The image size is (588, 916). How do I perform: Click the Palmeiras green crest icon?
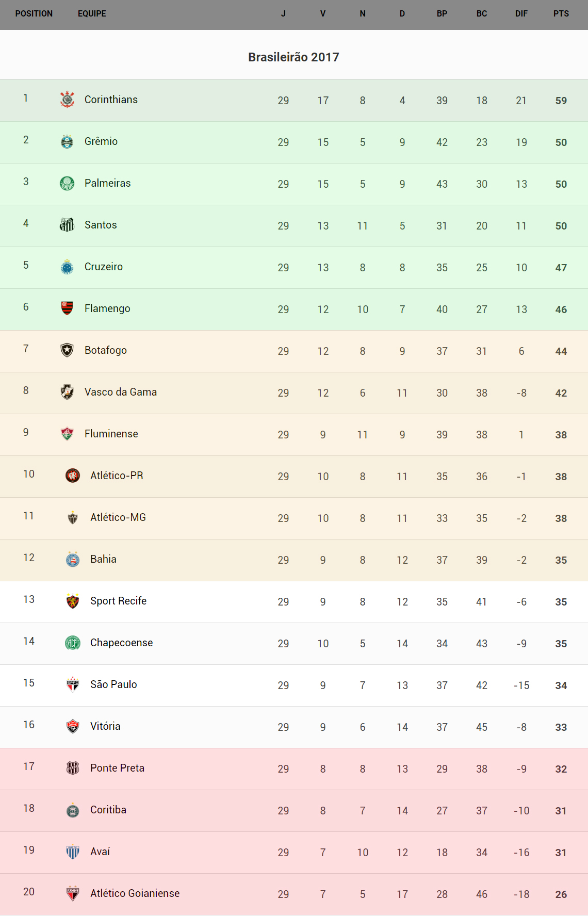(x=67, y=183)
